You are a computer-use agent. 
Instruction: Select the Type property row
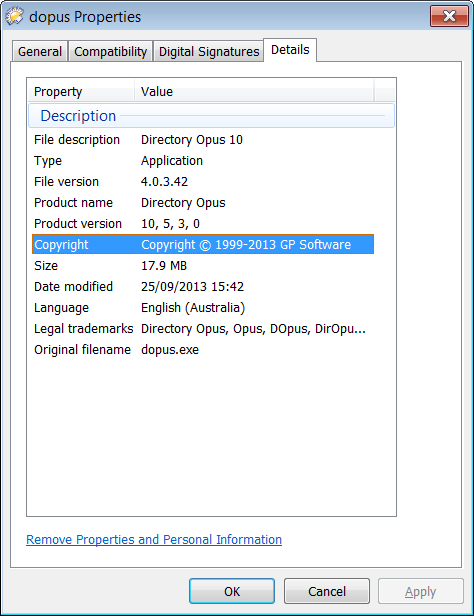(x=203, y=161)
